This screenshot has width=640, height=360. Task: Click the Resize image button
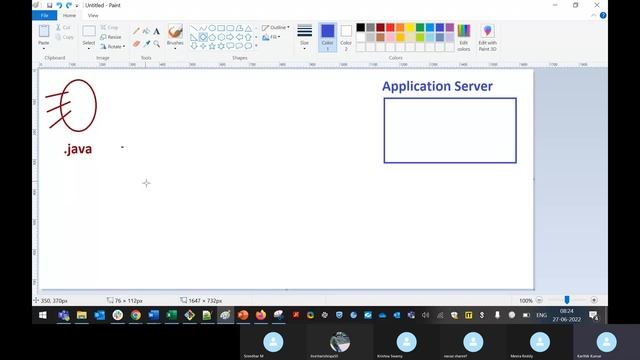111,37
